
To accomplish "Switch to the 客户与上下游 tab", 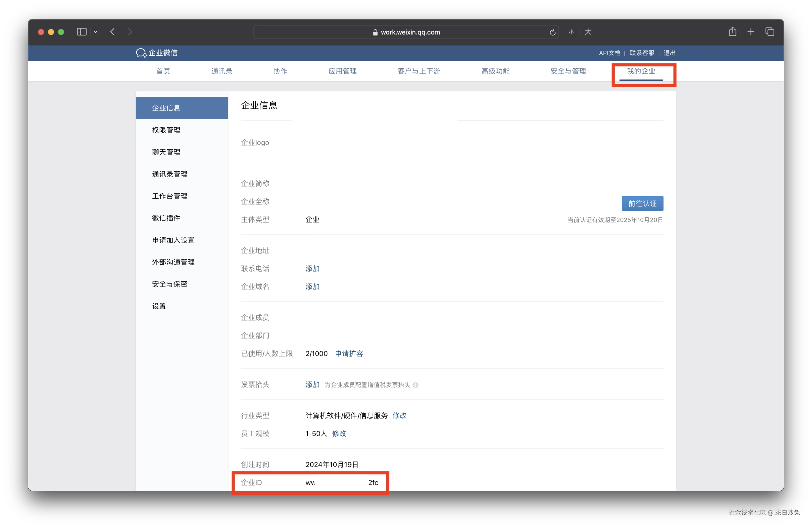I will pyautogui.click(x=419, y=71).
